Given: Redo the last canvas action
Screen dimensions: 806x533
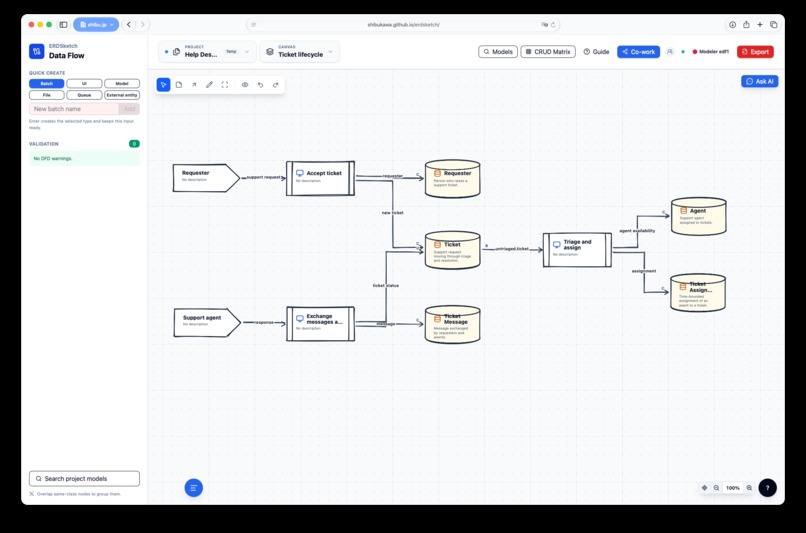Looking at the screenshot, I should (x=276, y=85).
